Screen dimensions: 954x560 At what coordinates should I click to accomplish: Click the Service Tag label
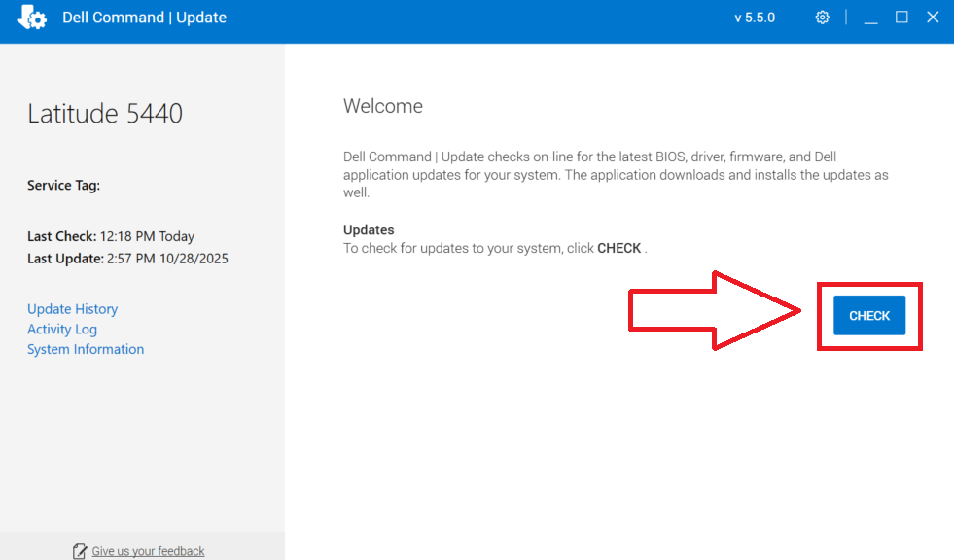(63, 186)
